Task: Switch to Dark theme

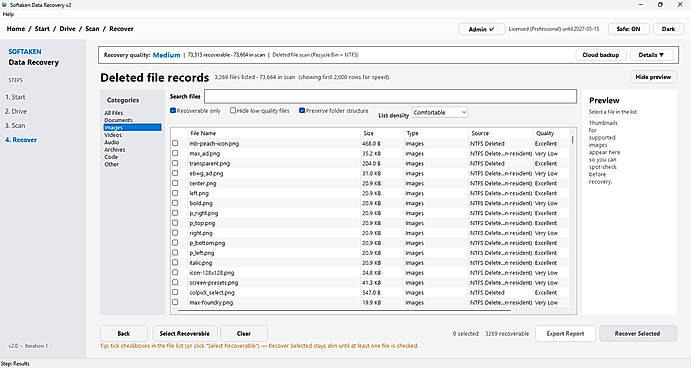Action: click(668, 29)
